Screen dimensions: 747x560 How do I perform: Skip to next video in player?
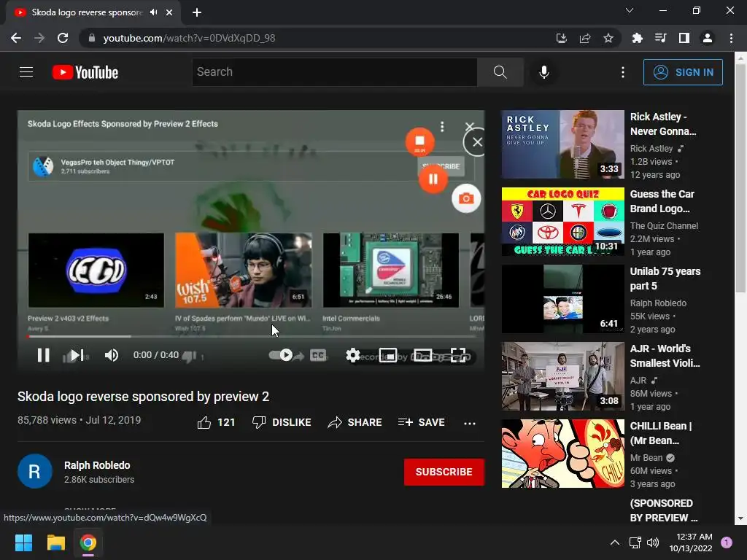[77, 355]
